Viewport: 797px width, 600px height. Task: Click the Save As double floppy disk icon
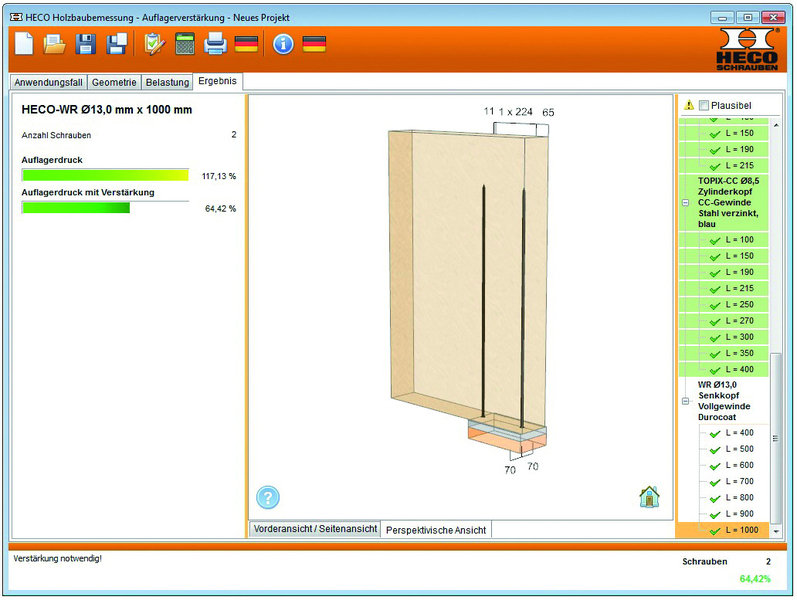[x=117, y=44]
